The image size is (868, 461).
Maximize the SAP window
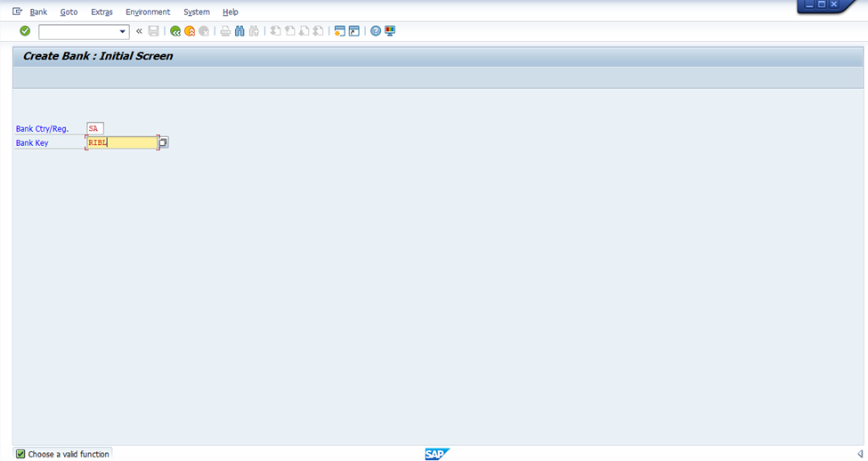tap(822, 4)
